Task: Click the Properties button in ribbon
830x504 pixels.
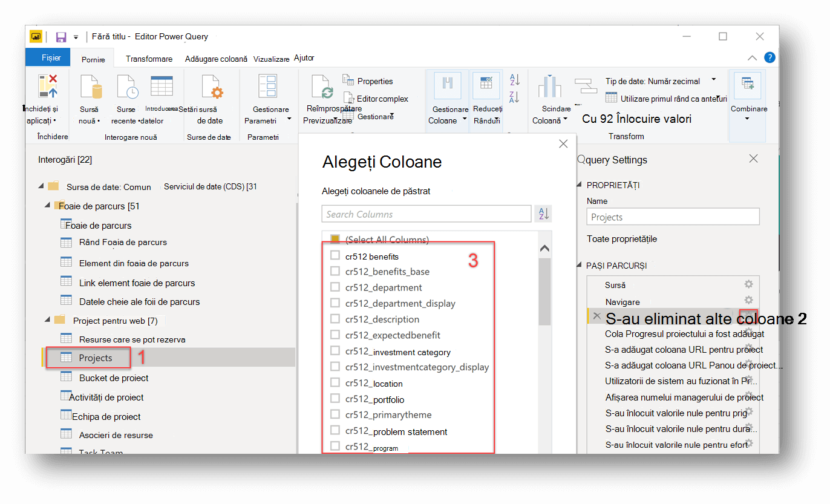Action: click(x=368, y=80)
